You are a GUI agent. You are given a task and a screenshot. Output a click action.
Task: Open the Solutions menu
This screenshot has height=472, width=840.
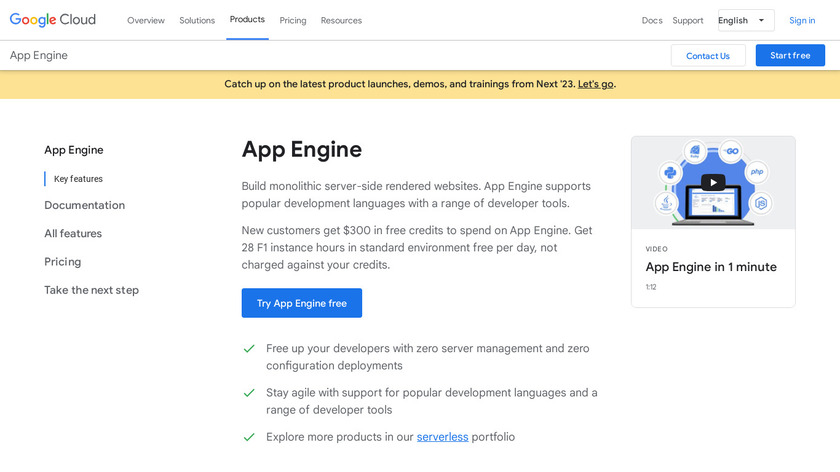pos(197,20)
